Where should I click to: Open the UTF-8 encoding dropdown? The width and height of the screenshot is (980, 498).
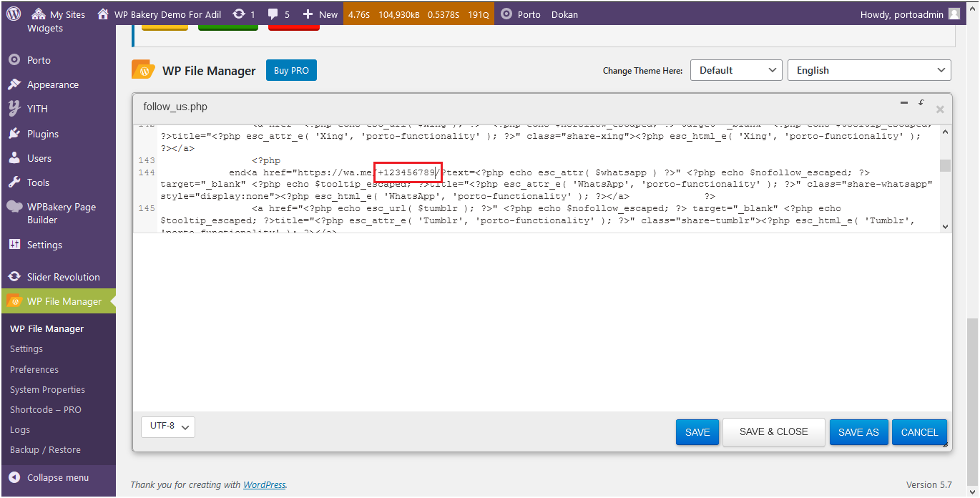168,426
